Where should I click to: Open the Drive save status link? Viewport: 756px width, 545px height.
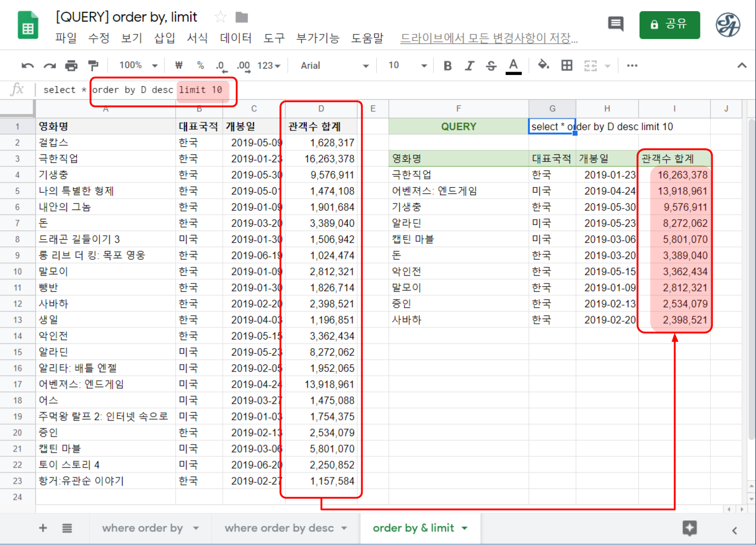coord(489,38)
